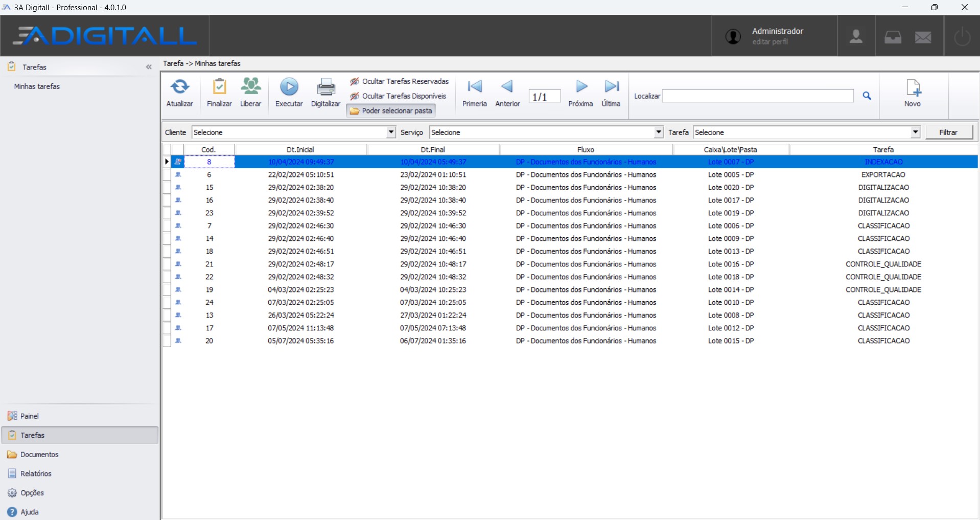Open Documentos section
Screen dimensions: 980x520
click(80, 455)
